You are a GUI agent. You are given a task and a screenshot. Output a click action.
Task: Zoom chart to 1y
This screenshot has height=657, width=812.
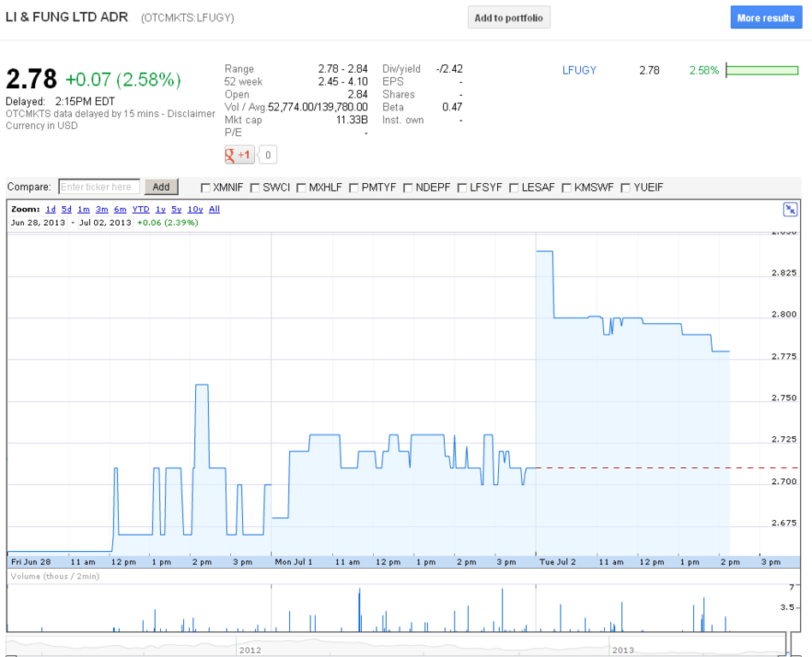pos(161,210)
